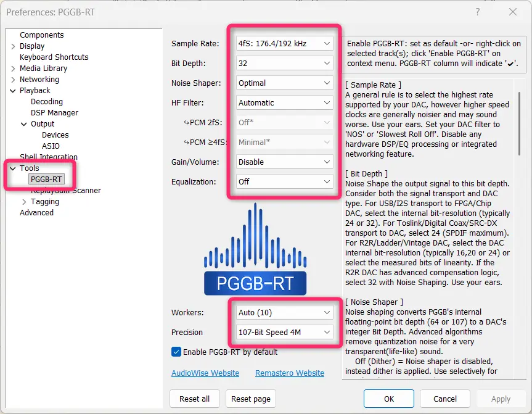Open the Gain/Volume dropdown
The width and height of the screenshot is (532, 414).
(x=284, y=162)
